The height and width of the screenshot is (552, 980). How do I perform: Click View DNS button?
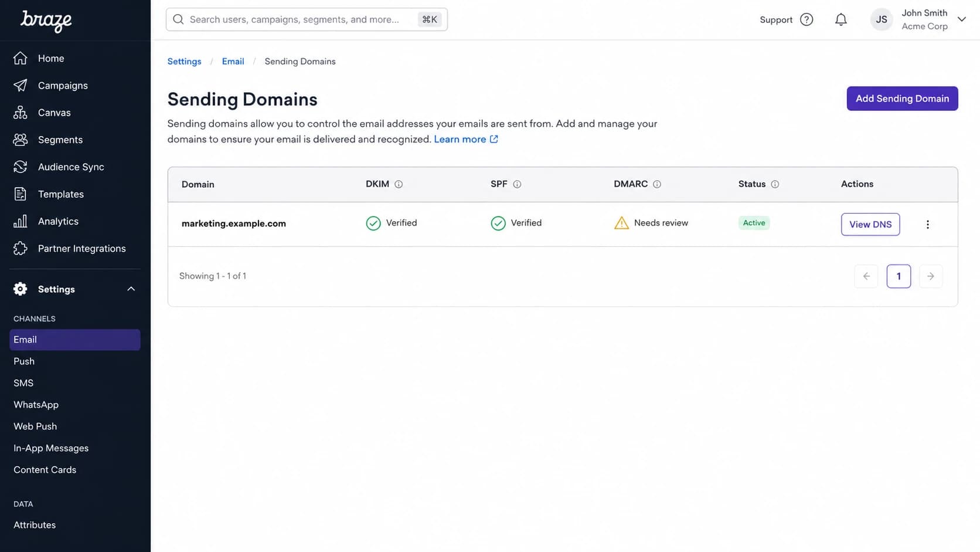pos(870,224)
